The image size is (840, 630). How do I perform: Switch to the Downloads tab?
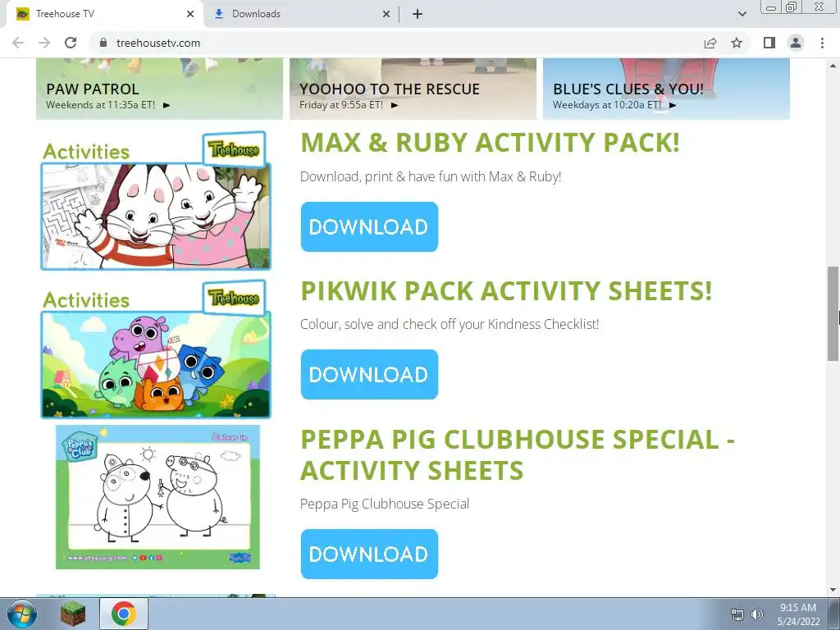(302, 14)
